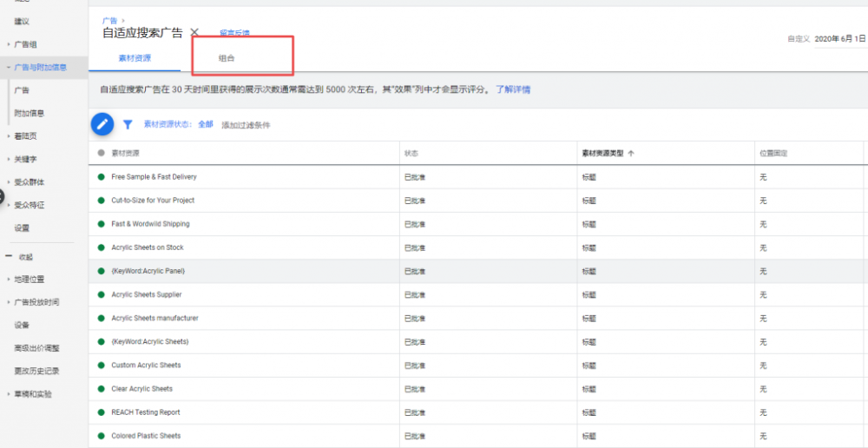
Task: Collapse the sidebar using the dark arrow handle
Action: click(x=3, y=195)
